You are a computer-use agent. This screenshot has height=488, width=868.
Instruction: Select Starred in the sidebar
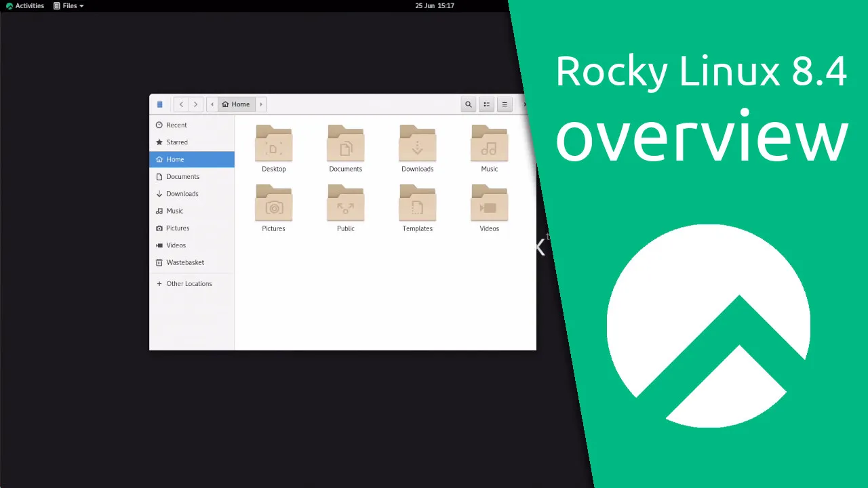pyautogui.click(x=192, y=142)
